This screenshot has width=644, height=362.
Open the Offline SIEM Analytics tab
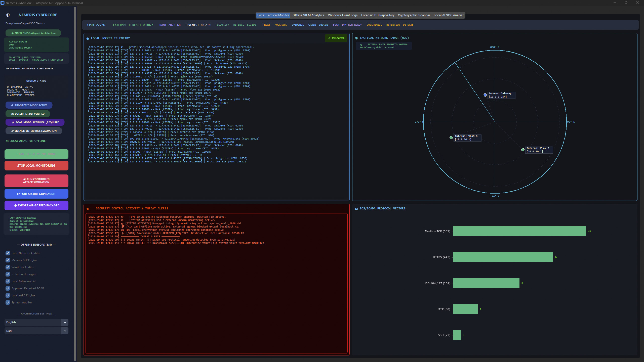(x=308, y=15)
